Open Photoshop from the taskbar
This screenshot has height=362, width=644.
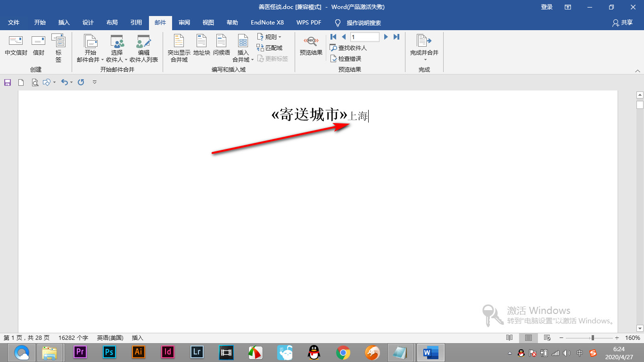tap(109, 352)
